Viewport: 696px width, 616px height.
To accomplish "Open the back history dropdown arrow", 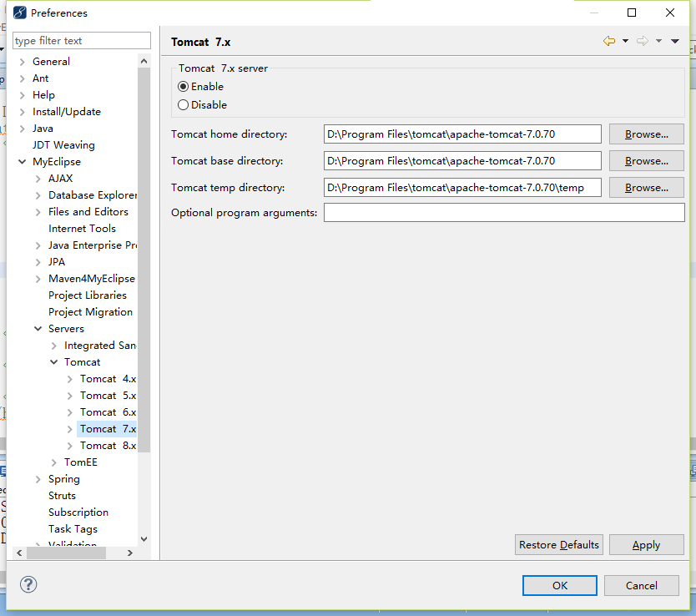I will pos(625,41).
